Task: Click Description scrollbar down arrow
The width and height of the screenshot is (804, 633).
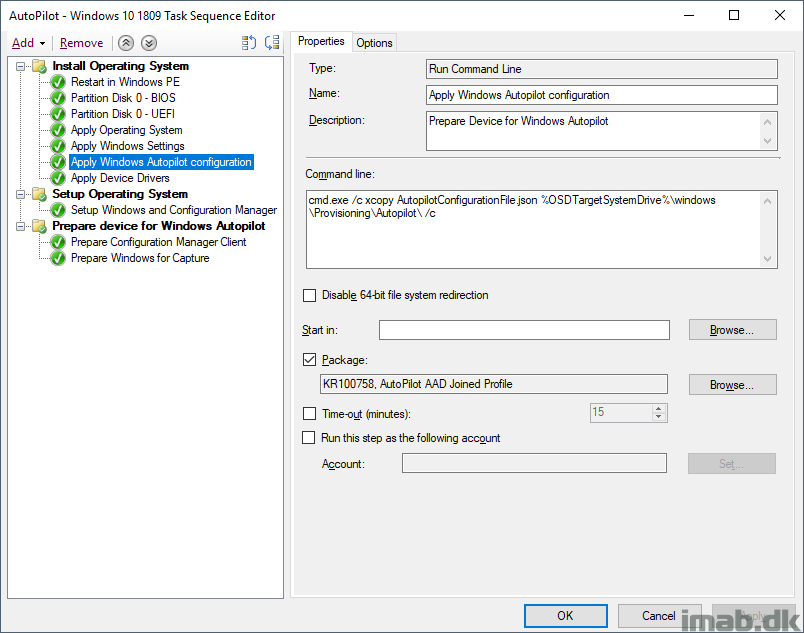Action: pyautogui.click(x=768, y=141)
